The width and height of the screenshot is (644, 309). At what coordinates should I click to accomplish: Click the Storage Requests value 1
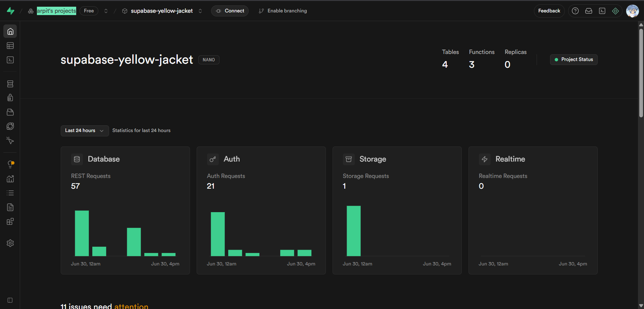[x=344, y=186]
